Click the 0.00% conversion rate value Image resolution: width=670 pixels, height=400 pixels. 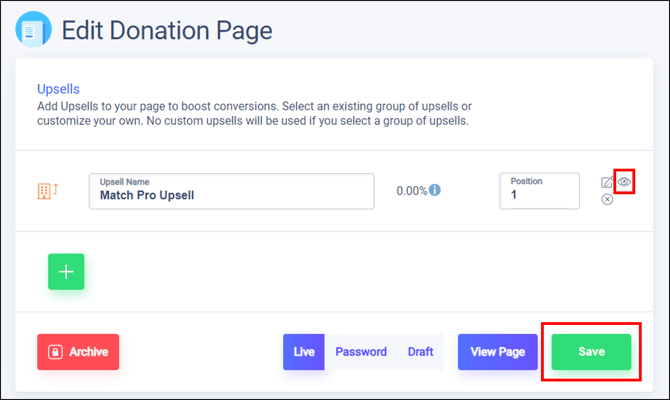pos(411,190)
